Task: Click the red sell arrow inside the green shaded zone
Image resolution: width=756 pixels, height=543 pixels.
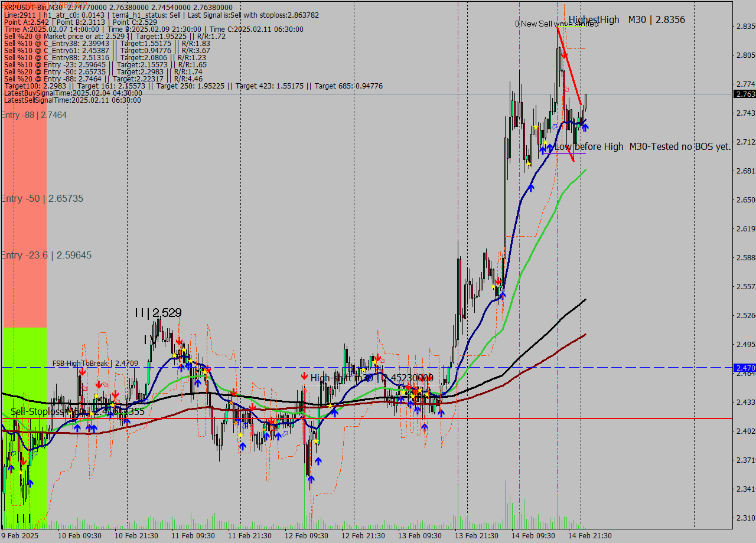Action: click(x=24, y=461)
